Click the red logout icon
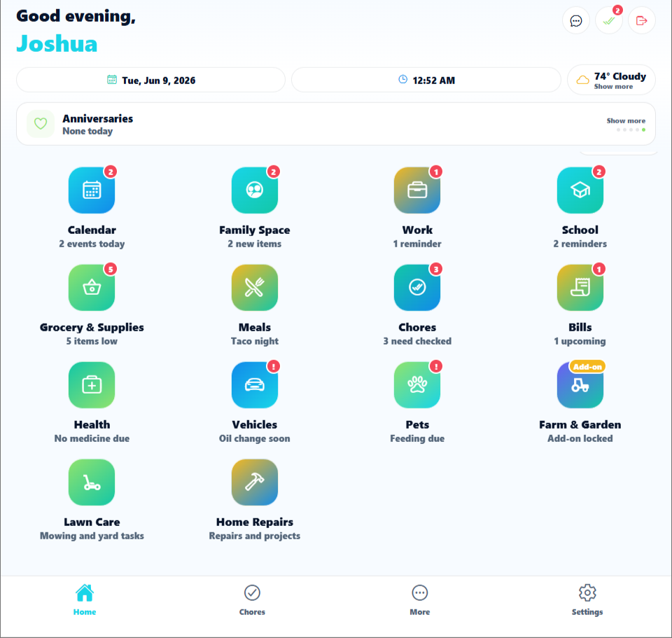Viewport: 672px width, 638px height. (x=642, y=20)
